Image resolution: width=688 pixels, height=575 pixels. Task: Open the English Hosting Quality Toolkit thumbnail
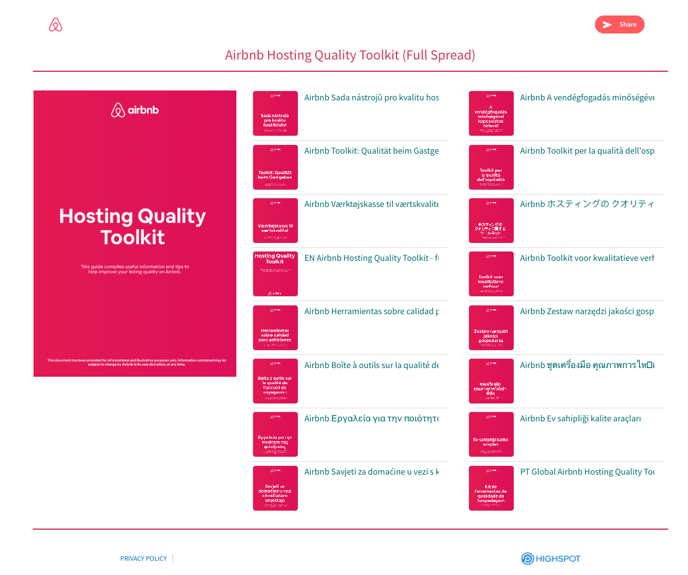[x=275, y=274]
